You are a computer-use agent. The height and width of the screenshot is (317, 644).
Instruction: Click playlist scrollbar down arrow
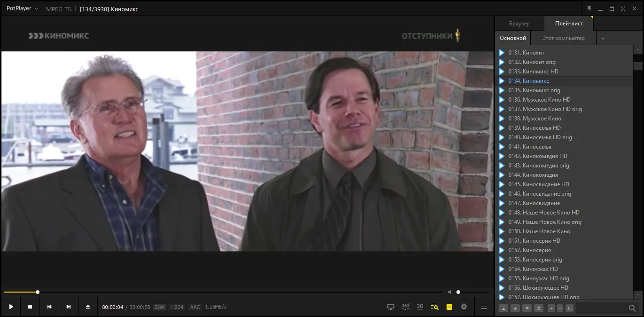click(x=638, y=295)
